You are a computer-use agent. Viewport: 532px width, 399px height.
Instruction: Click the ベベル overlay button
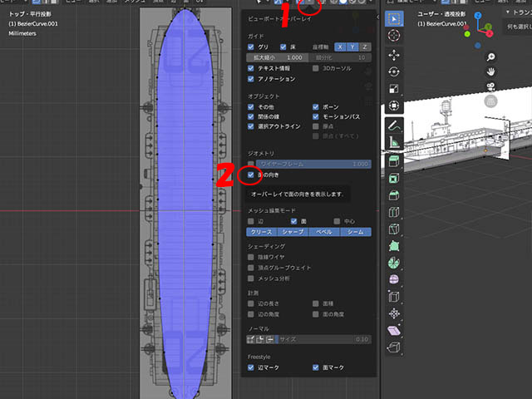click(324, 232)
